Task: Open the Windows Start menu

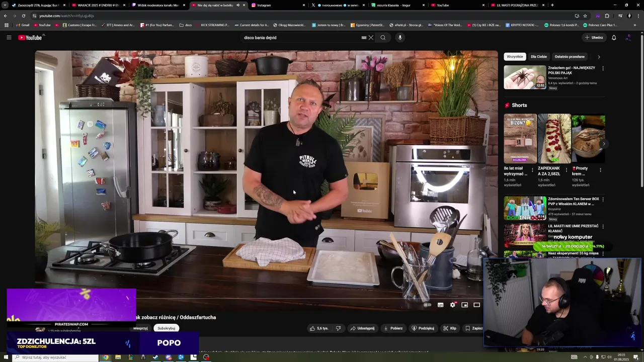Action: tap(6, 357)
